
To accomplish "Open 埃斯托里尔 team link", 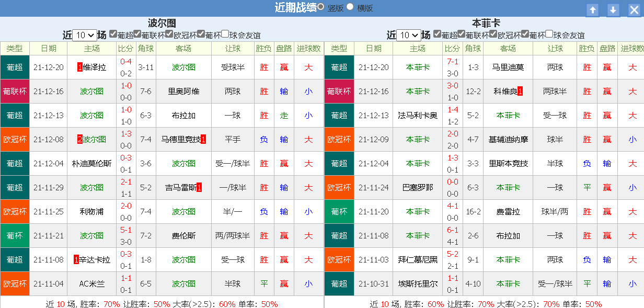I will pyautogui.click(x=418, y=284).
